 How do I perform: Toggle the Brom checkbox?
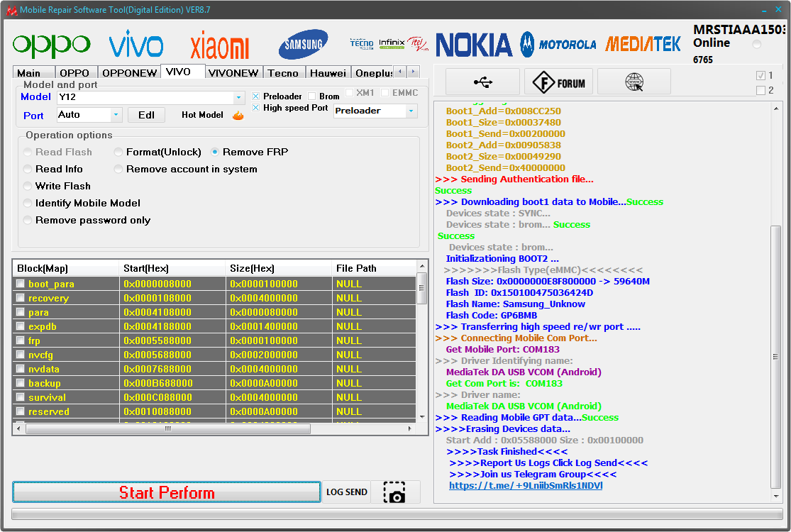coord(311,96)
